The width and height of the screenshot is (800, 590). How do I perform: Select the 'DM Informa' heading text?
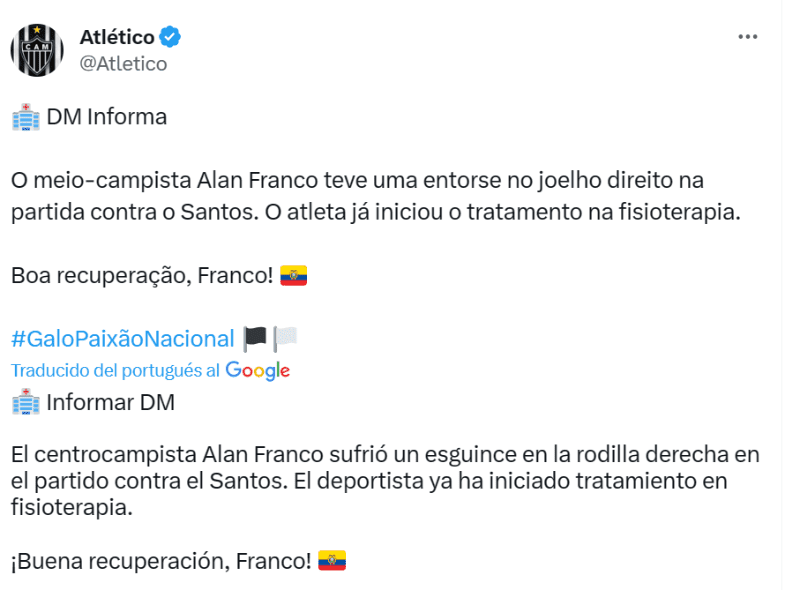pos(107,117)
